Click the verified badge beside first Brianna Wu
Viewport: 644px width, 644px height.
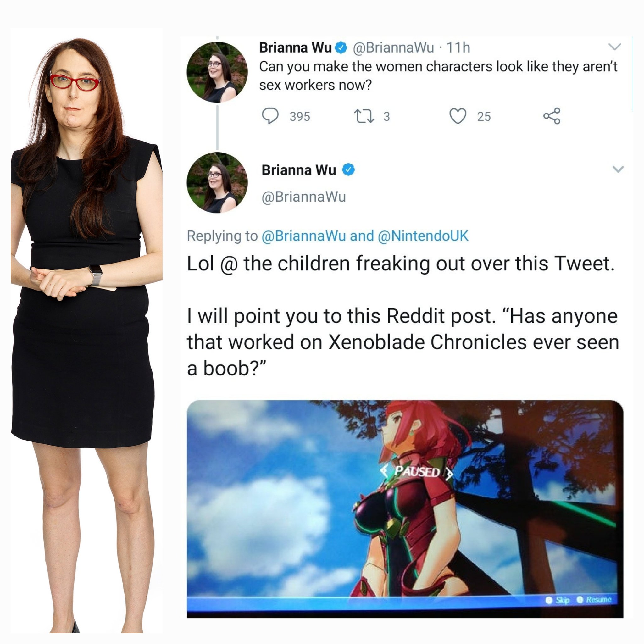(341, 48)
